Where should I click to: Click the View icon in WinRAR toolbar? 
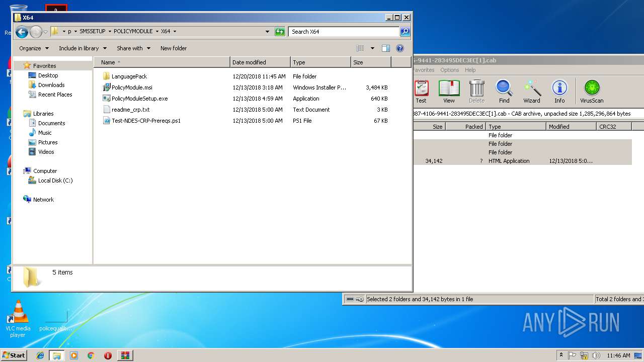(449, 92)
